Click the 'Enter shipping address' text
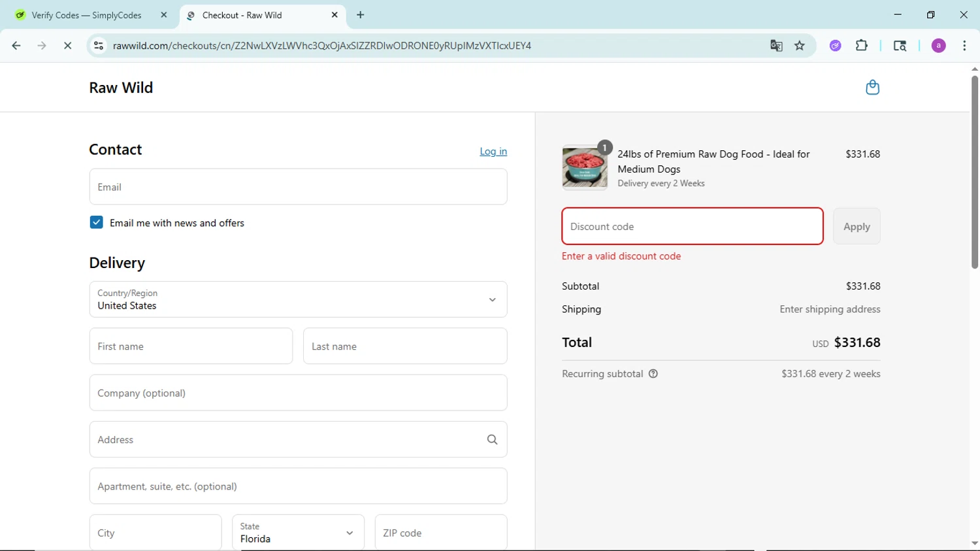The image size is (980, 551). tap(830, 309)
